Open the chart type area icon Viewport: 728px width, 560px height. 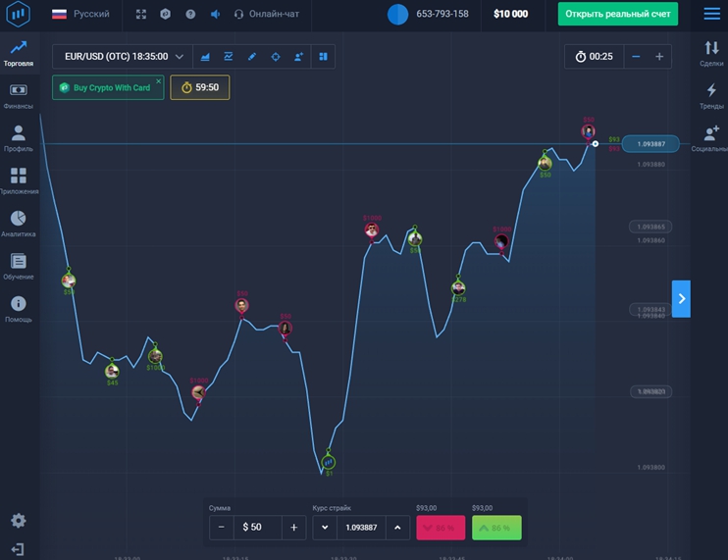(x=206, y=57)
